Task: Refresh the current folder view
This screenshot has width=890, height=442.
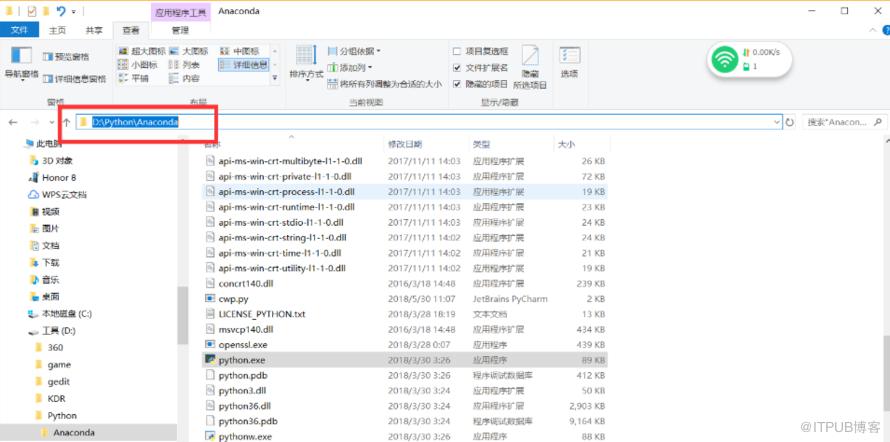Action: [790, 122]
